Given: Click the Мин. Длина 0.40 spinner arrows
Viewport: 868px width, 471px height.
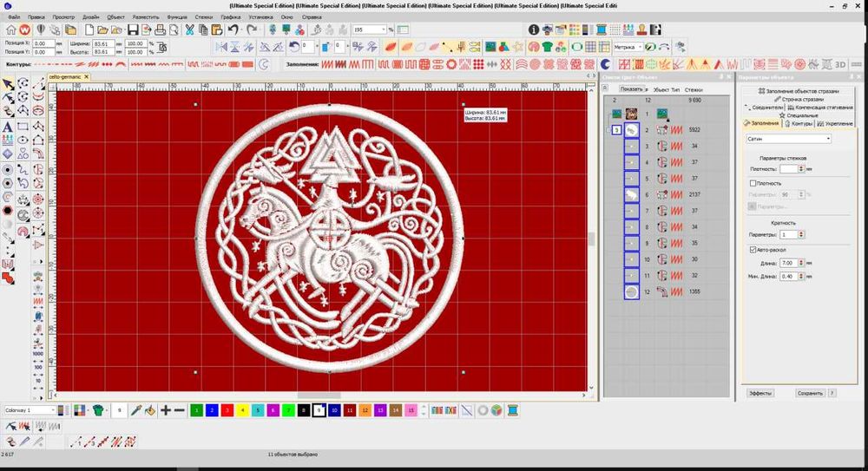Looking at the screenshot, I should 800,276.
